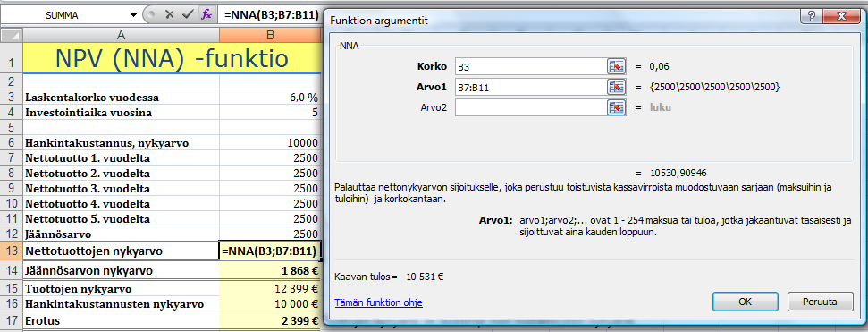Select column B header

click(x=270, y=36)
